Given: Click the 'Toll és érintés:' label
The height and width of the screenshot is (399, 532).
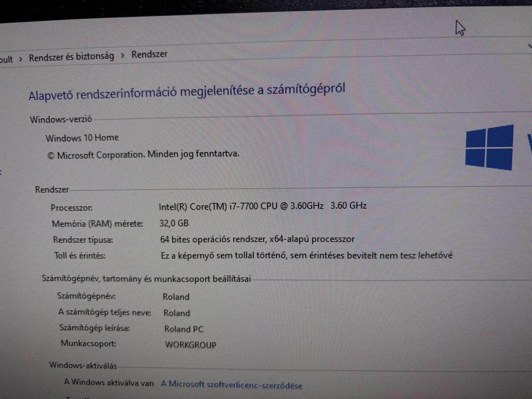Looking at the screenshot, I should [80, 255].
